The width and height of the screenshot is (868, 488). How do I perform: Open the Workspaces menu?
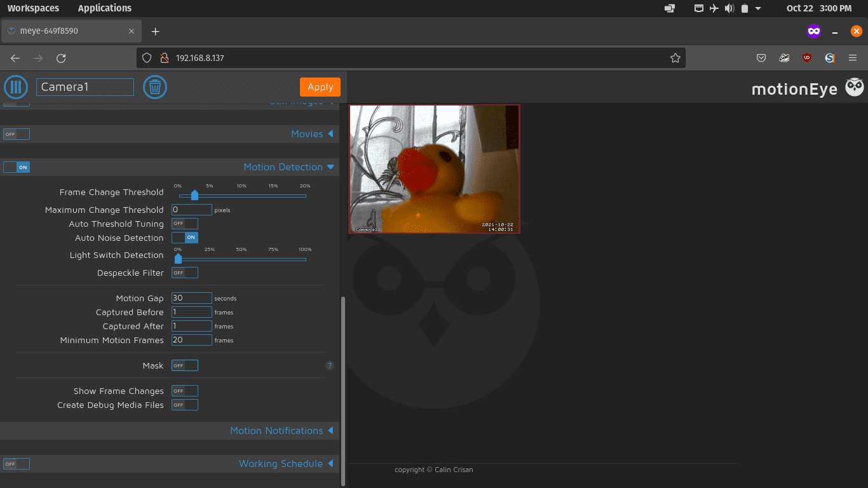33,8
